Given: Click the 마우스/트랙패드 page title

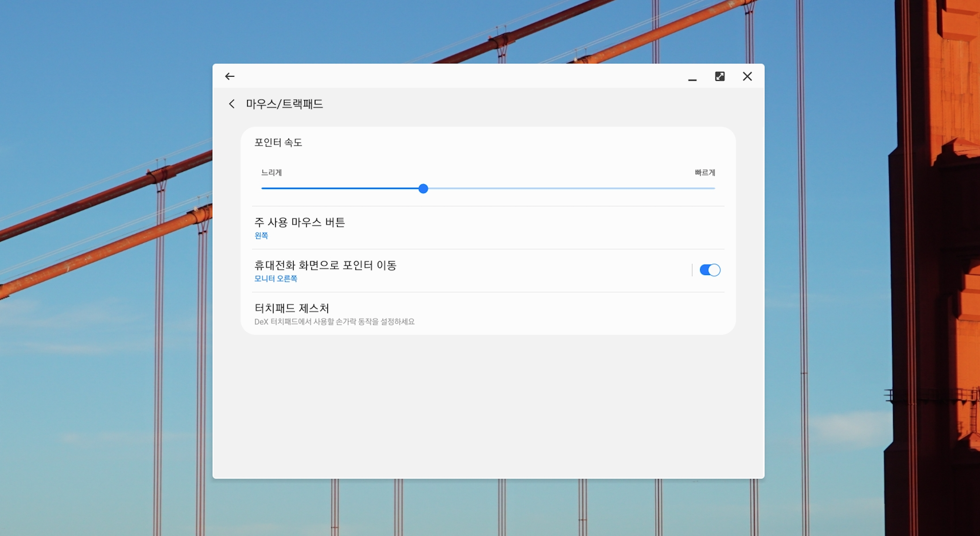Looking at the screenshot, I should [x=284, y=104].
